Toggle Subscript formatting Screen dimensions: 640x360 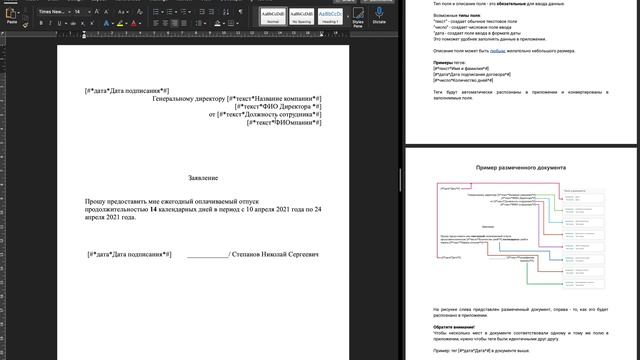82,24
